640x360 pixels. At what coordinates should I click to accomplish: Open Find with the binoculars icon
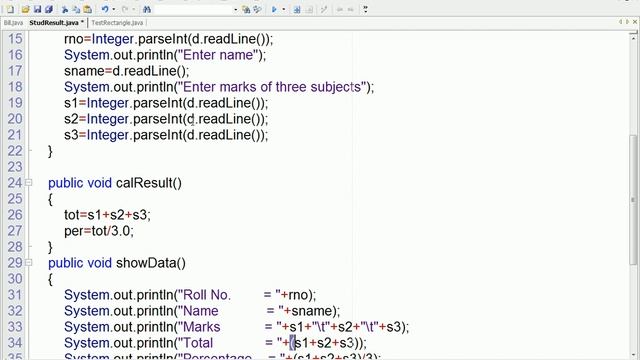click(147, 9)
